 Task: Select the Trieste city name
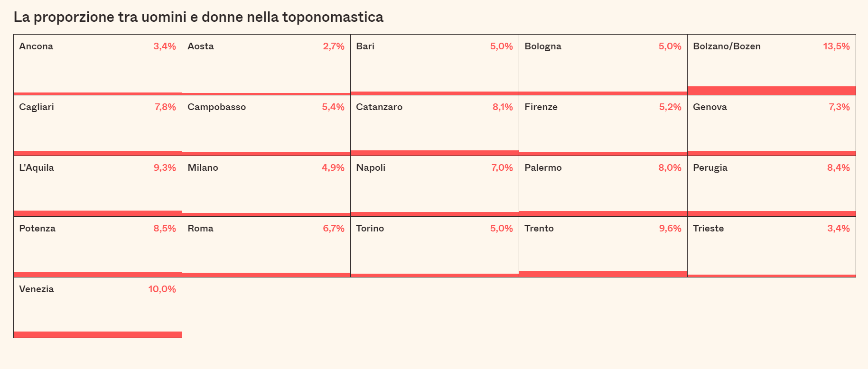(x=708, y=229)
